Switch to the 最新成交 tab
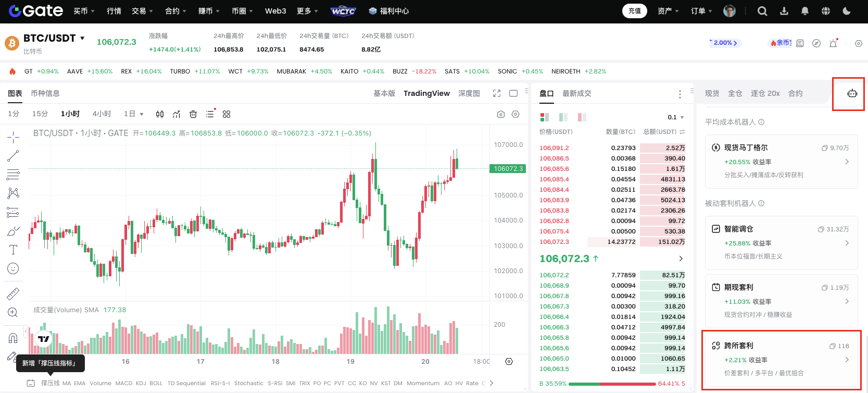 pyautogui.click(x=576, y=93)
